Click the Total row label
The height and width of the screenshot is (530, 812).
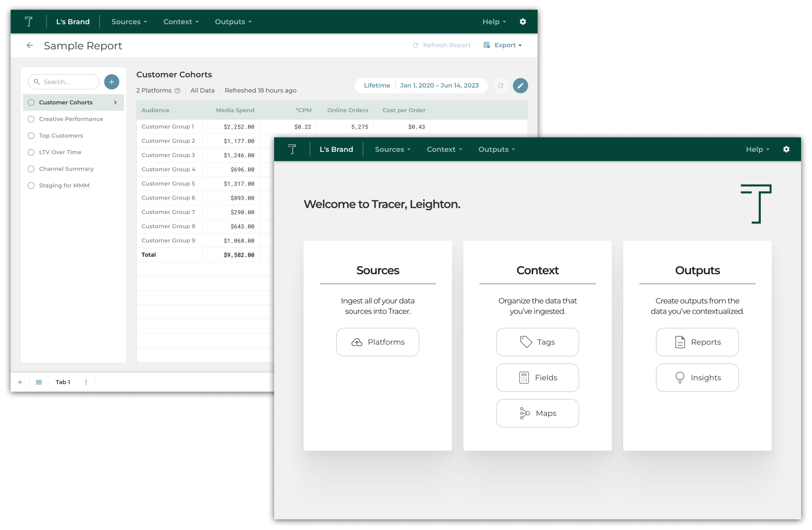pos(148,255)
